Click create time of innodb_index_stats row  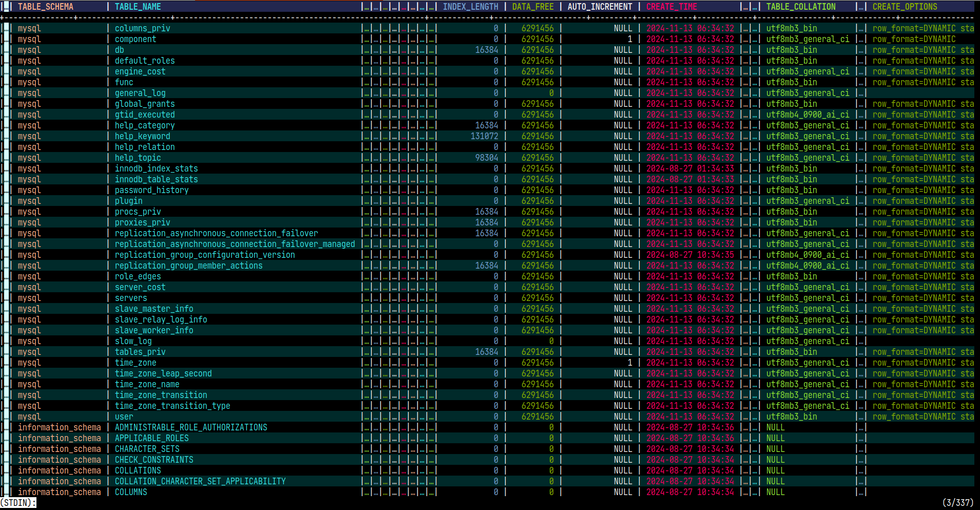(x=690, y=168)
